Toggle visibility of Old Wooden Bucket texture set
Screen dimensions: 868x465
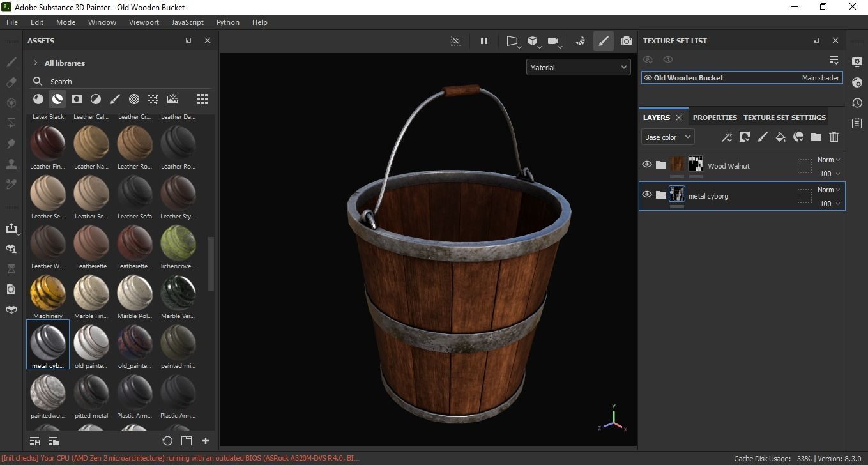(x=648, y=78)
